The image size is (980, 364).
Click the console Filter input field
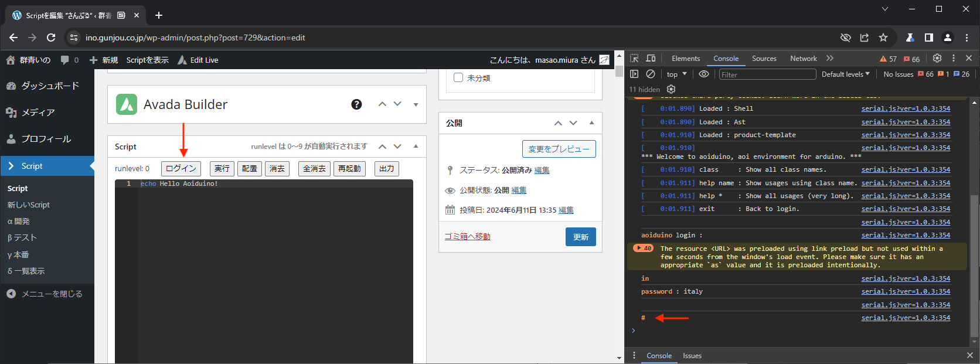click(767, 74)
